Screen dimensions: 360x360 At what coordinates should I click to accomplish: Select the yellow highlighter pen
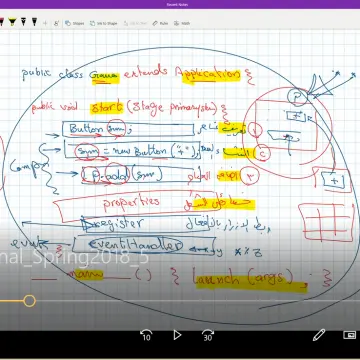click(12, 22)
